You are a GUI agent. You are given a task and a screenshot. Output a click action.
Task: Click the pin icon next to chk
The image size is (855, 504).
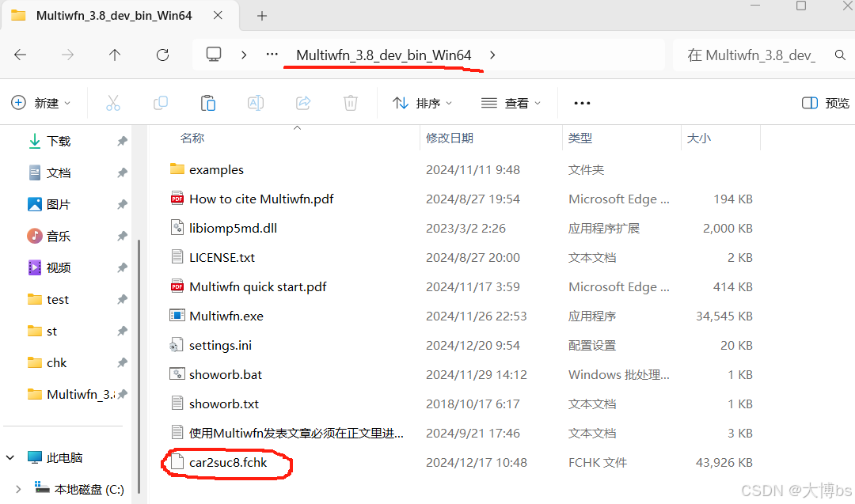click(122, 362)
